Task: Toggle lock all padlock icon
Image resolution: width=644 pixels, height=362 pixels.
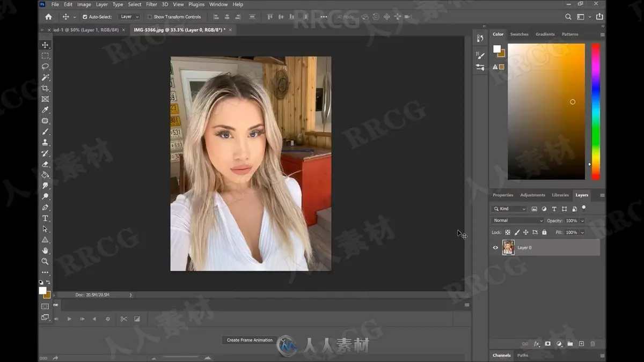Action: point(544,232)
